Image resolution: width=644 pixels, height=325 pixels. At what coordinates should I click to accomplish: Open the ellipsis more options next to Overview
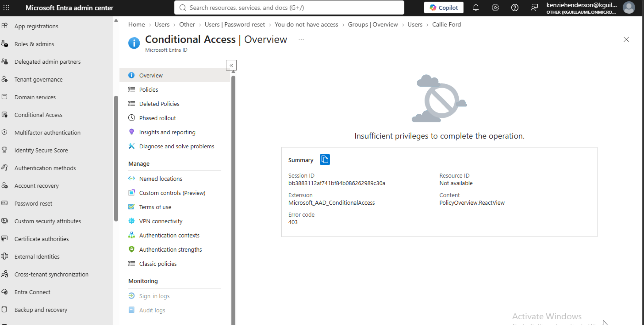301,39
